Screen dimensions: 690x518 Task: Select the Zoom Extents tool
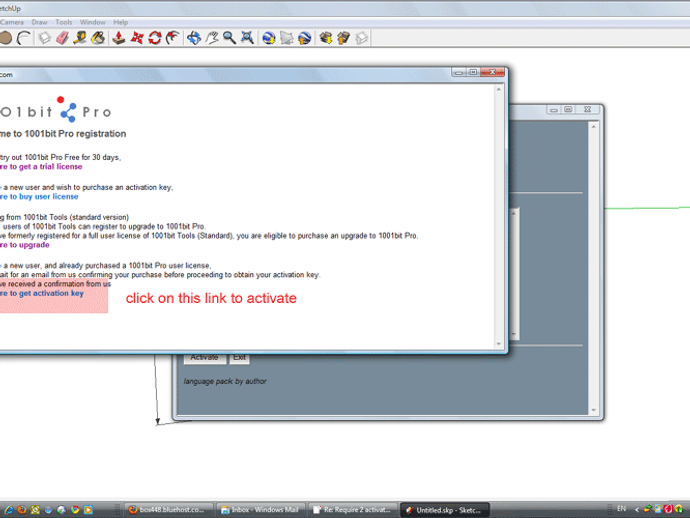(x=247, y=38)
